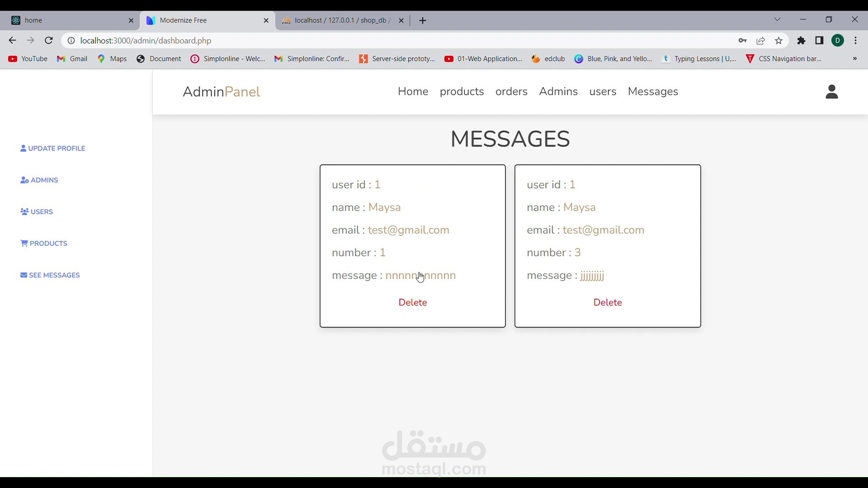Select the Messages navigation item
Screen dimensions: 868x488
[653, 92]
